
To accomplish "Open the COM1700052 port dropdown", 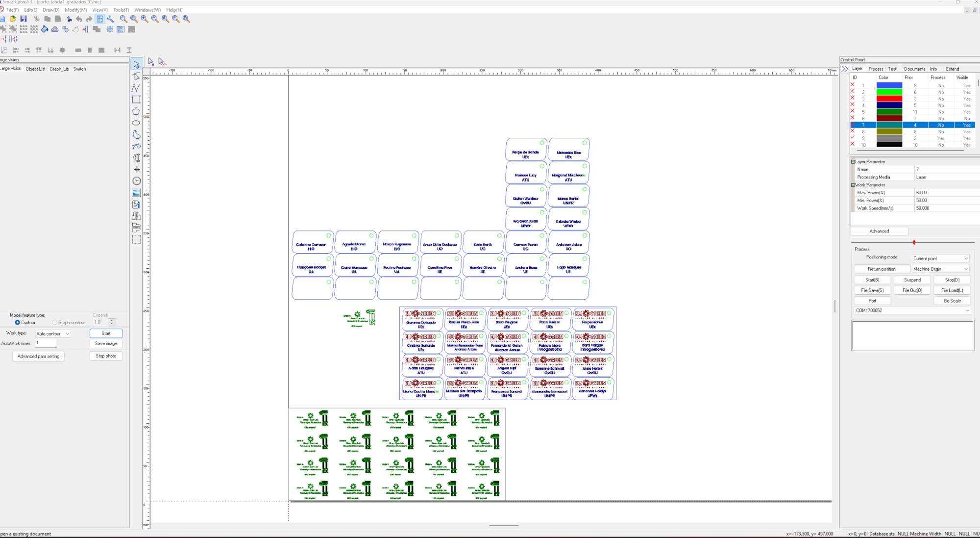I will 912,310.
